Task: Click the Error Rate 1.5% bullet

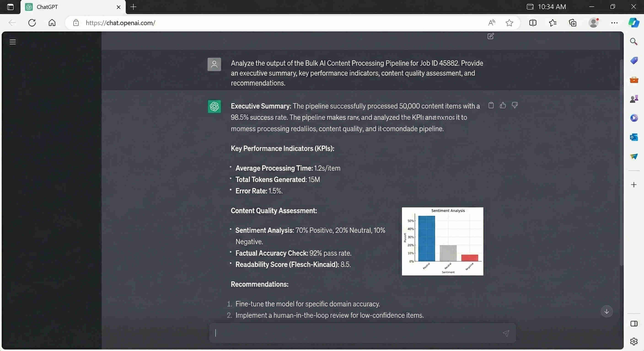Action: (259, 191)
